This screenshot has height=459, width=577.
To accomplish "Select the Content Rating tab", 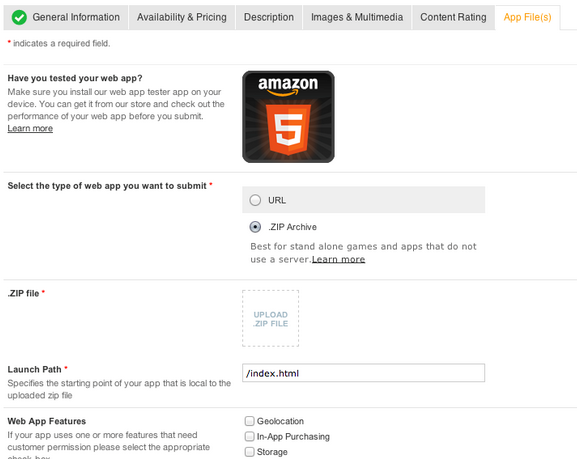I will [453, 17].
